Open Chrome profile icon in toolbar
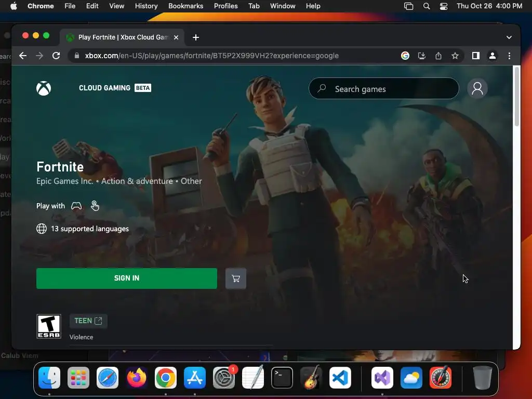 point(493,56)
